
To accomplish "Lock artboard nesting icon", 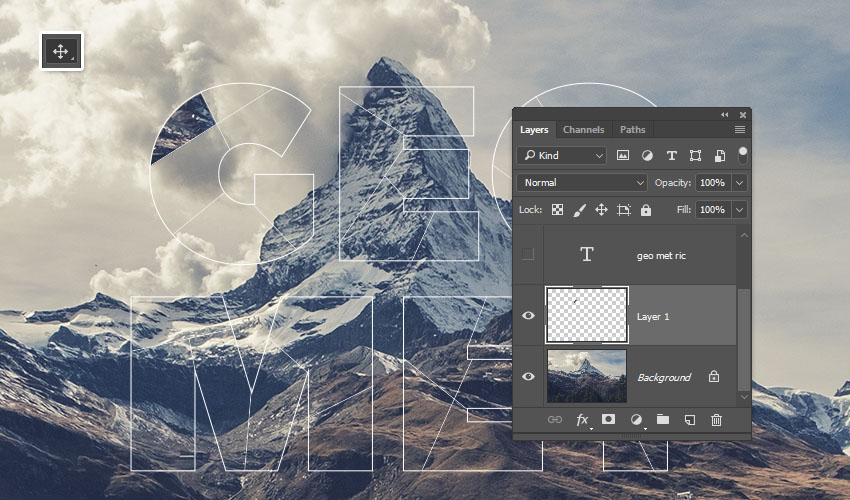I will 624,210.
